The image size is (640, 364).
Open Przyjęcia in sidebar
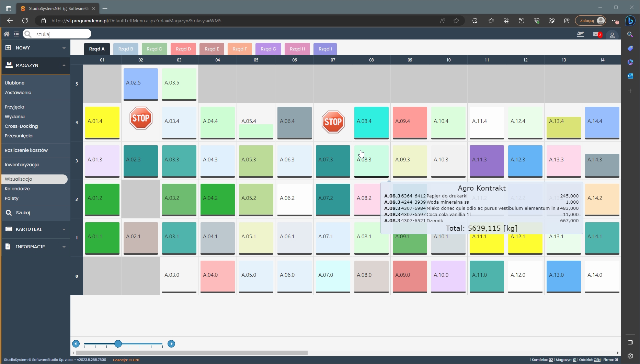(14, 107)
